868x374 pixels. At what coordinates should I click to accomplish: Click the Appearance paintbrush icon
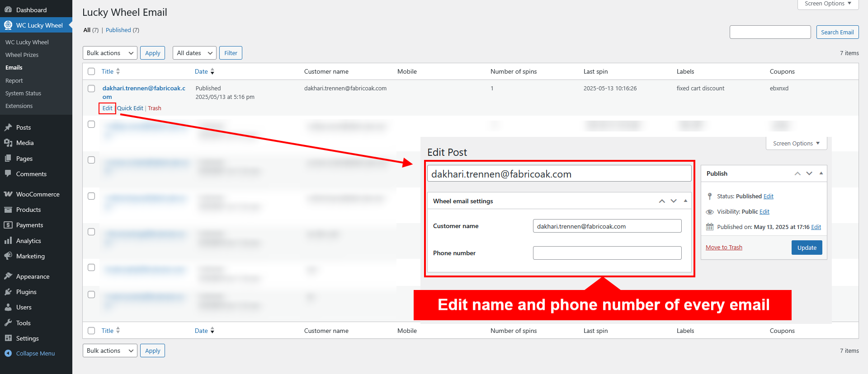tap(8, 276)
